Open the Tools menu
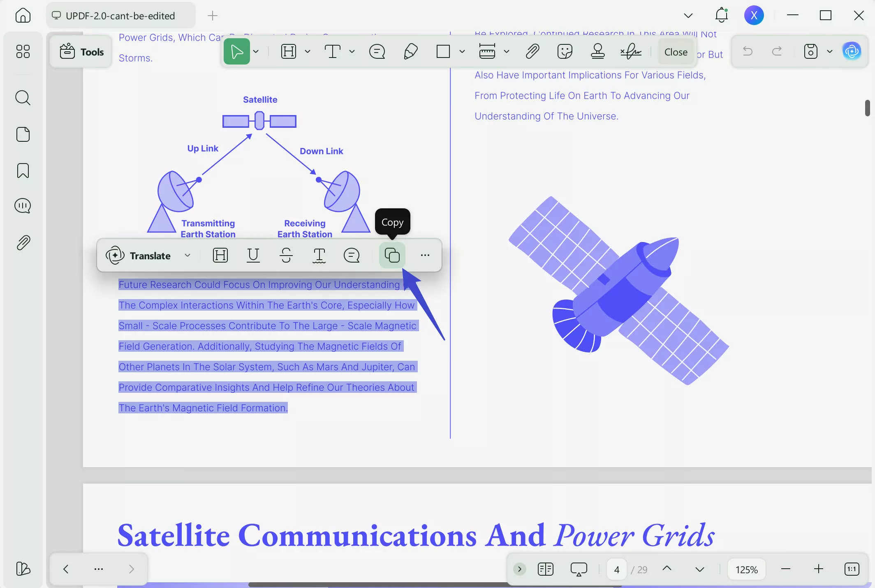 pyautogui.click(x=81, y=52)
